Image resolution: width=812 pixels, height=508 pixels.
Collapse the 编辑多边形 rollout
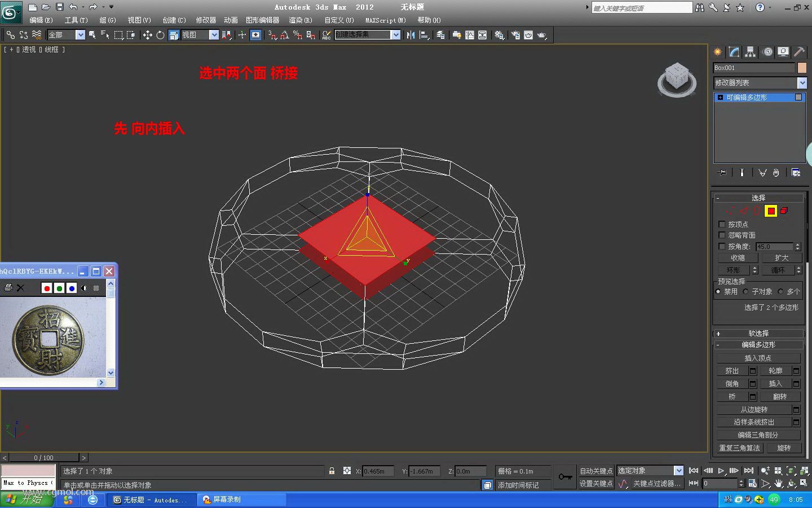(758, 345)
